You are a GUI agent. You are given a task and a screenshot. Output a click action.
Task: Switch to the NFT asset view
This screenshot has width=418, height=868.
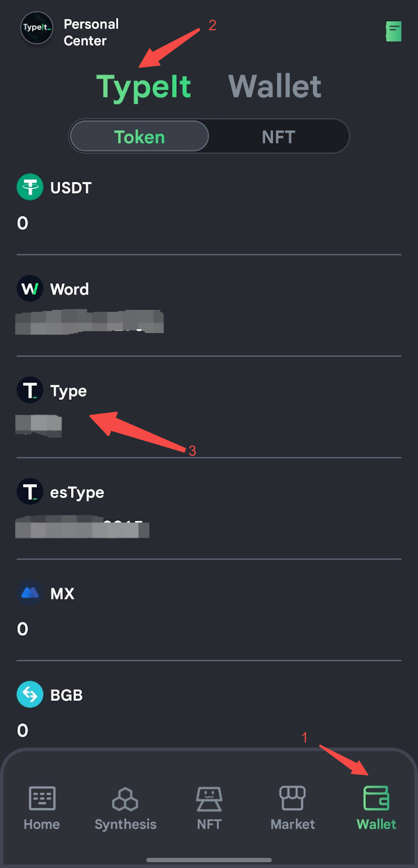[x=279, y=136]
